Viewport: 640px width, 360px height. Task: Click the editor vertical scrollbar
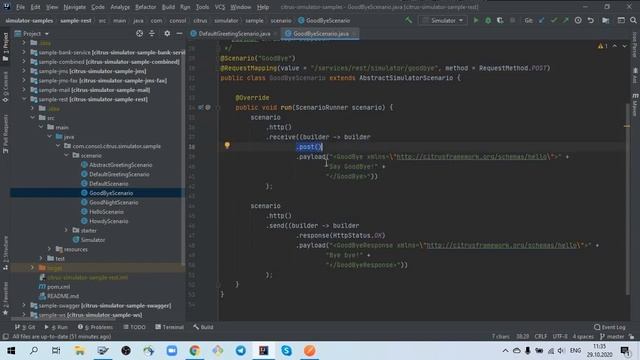[627, 198]
